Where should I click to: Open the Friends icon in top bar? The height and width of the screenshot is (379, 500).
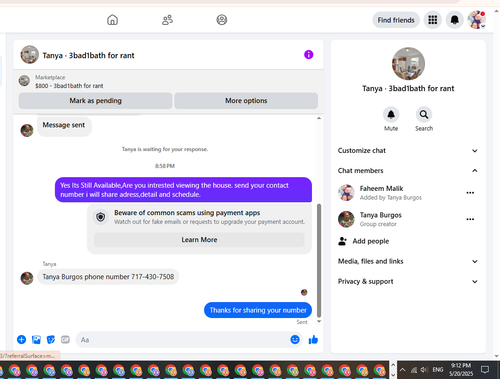coord(167,20)
